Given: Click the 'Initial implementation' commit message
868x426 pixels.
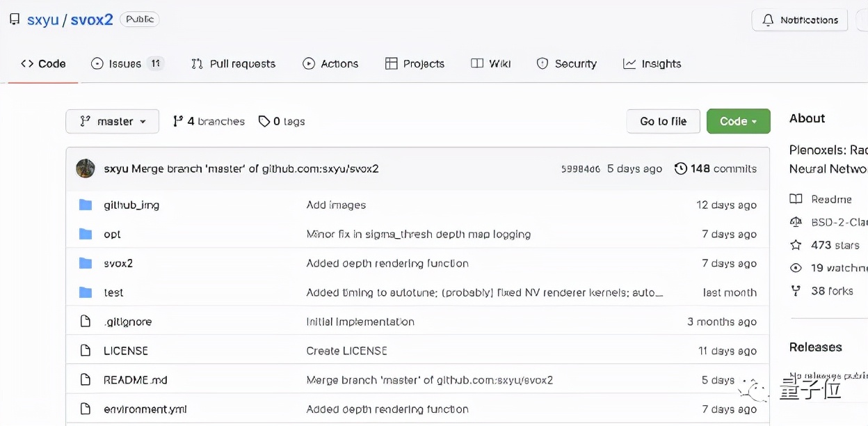Looking at the screenshot, I should pyautogui.click(x=360, y=322).
